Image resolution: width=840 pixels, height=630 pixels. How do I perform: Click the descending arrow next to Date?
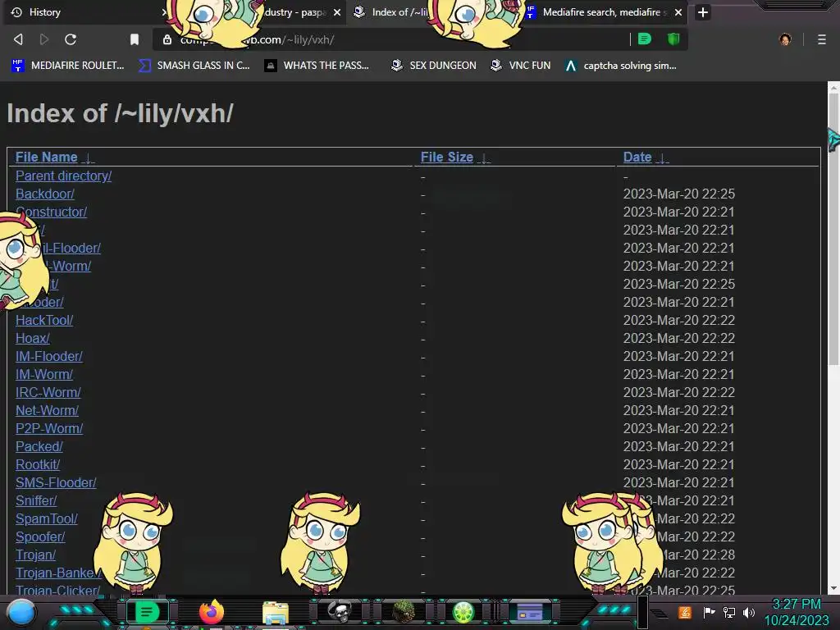(x=663, y=158)
